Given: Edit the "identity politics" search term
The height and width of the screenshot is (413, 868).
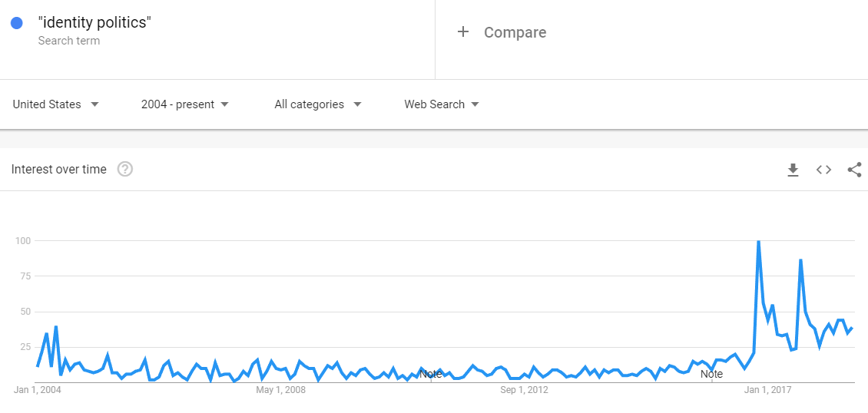Looking at the screenshot, I should tap(94, 23).
